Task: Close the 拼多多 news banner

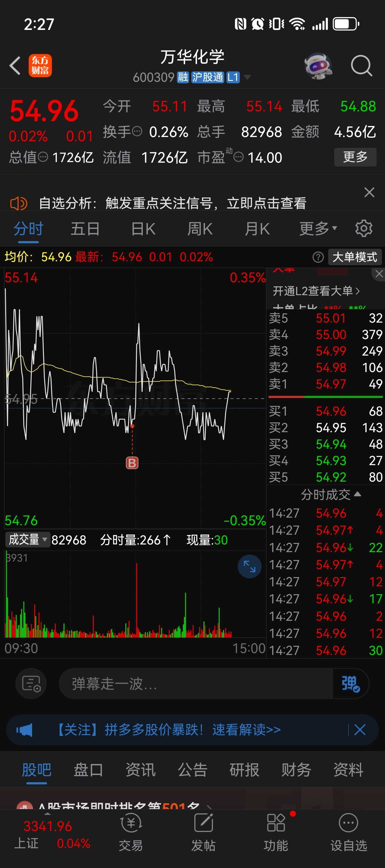Action: [x=360, y=730]
